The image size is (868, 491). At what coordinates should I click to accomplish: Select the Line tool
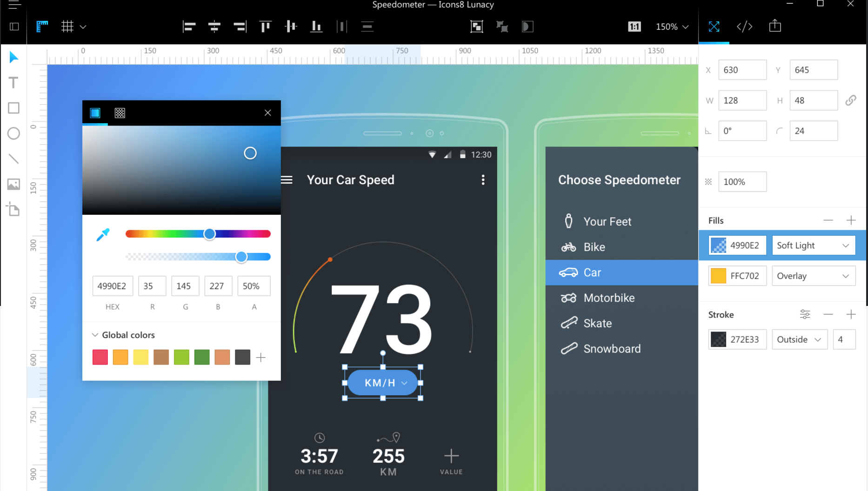(x=13, y=159)
